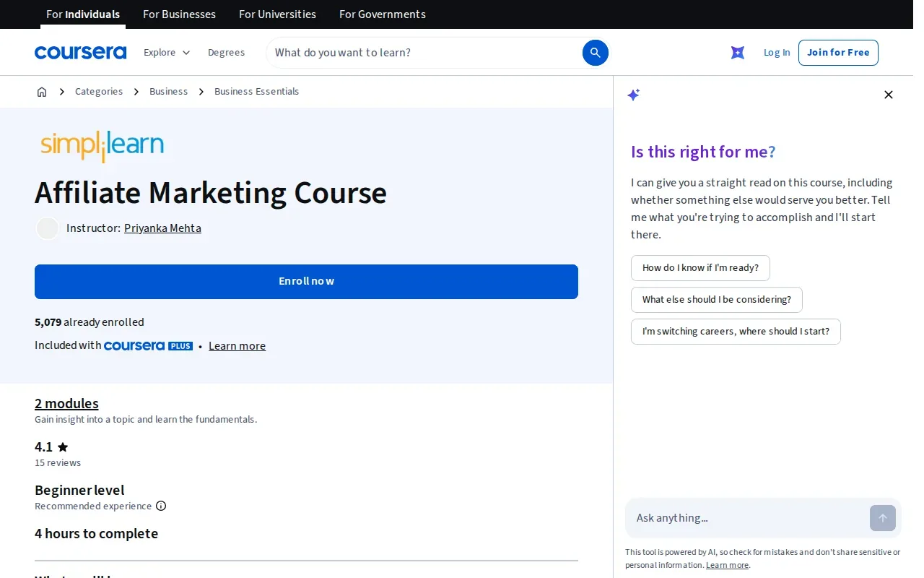Click the instructor avatar circle
Viewport: 924px width, 578px height.
48,228
